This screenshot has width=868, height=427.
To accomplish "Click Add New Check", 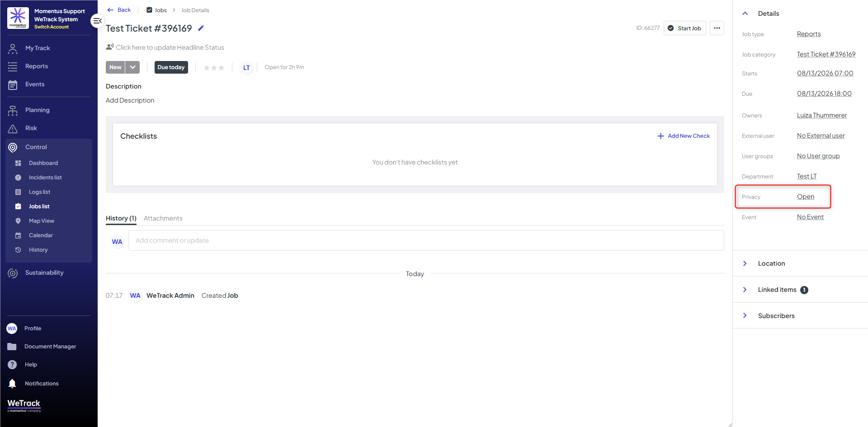I will tap(684, 136).
